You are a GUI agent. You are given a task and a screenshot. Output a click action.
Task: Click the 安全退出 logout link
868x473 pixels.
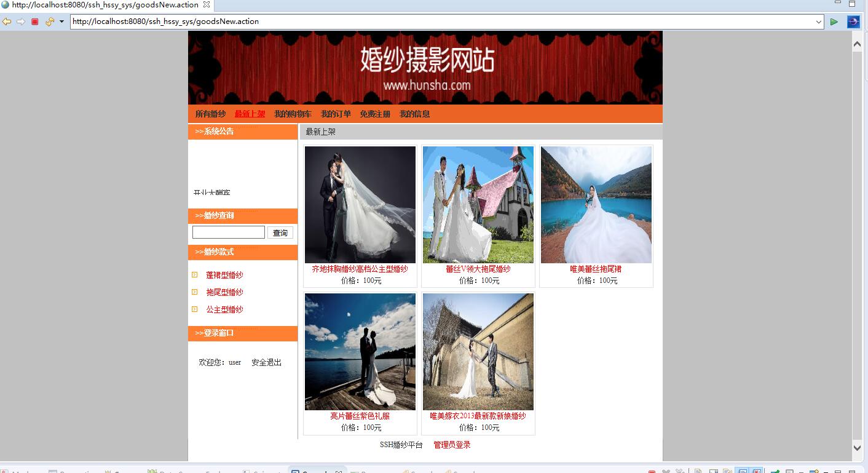266,362
